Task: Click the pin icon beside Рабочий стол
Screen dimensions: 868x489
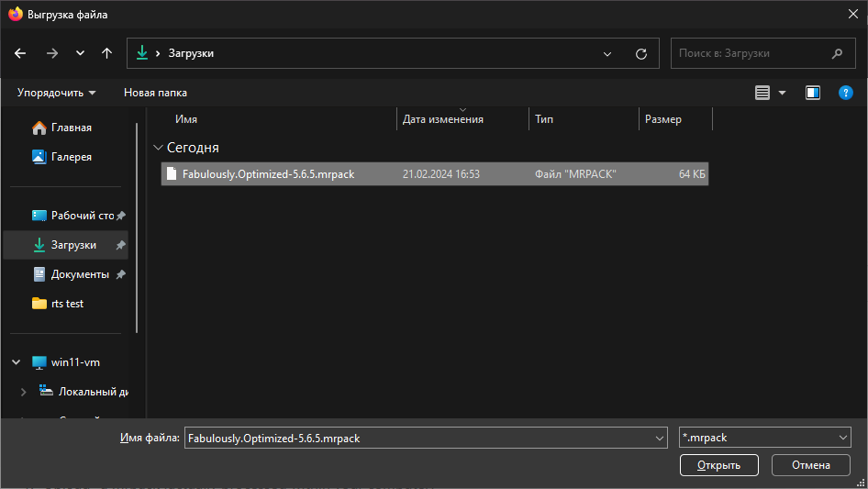Action: click(121, 216)
